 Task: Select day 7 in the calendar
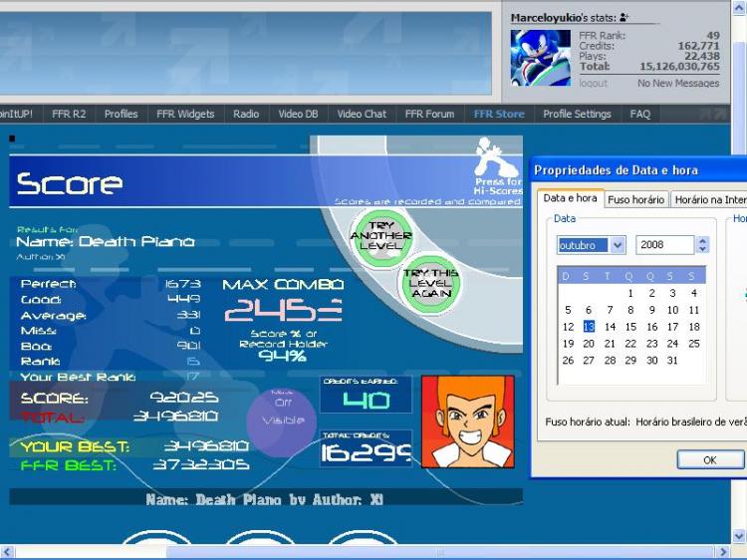[610, 310]
